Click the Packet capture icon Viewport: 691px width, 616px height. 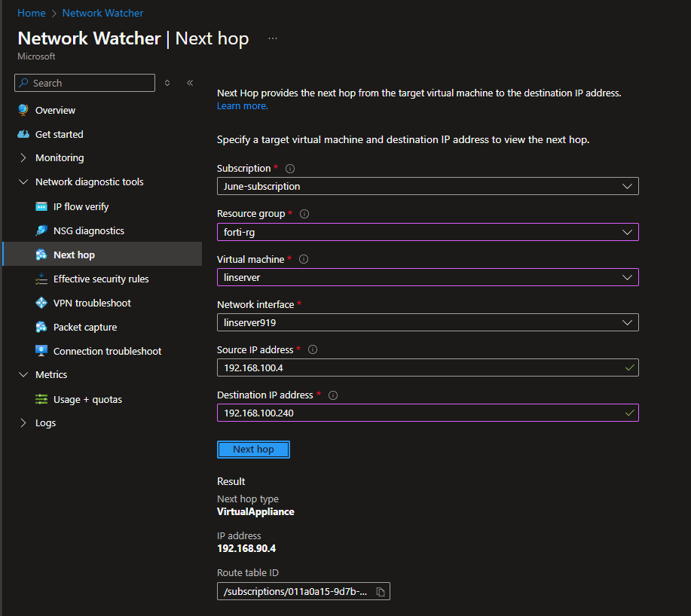point(41,327)
